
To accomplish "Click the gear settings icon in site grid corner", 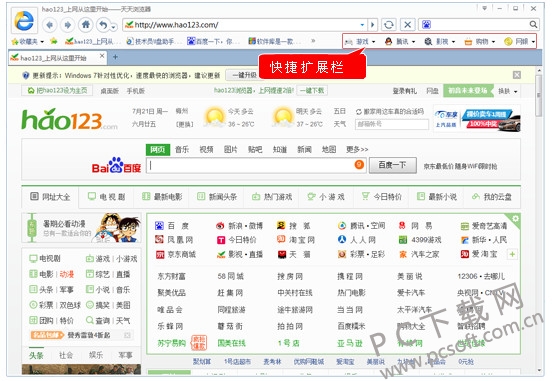I will point(515,219).
